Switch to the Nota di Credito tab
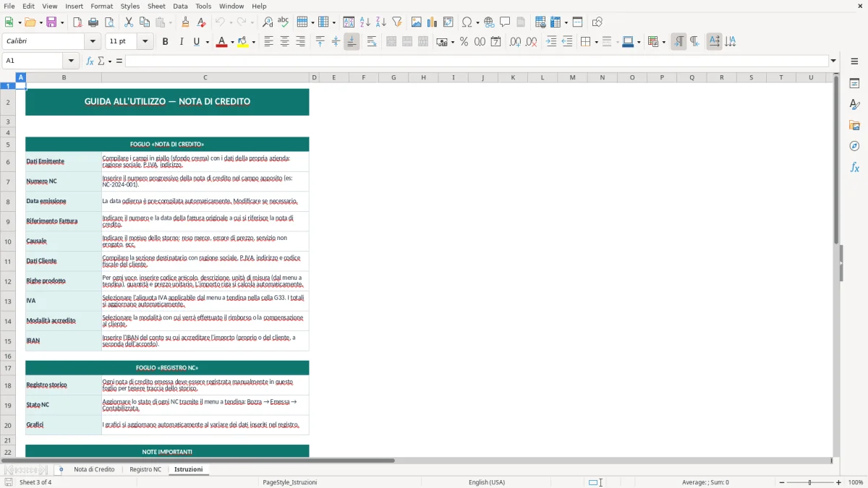Screen dimensions: 868x488 [94, 469]
